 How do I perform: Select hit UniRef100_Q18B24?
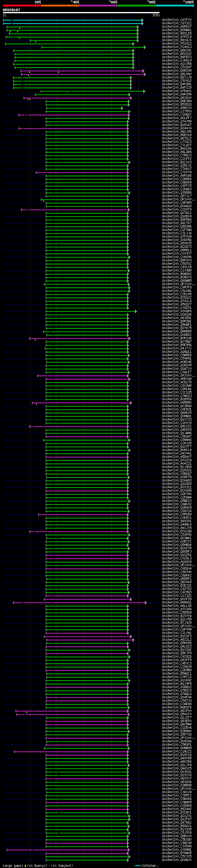pyautogui.click(x=177, y=216)
